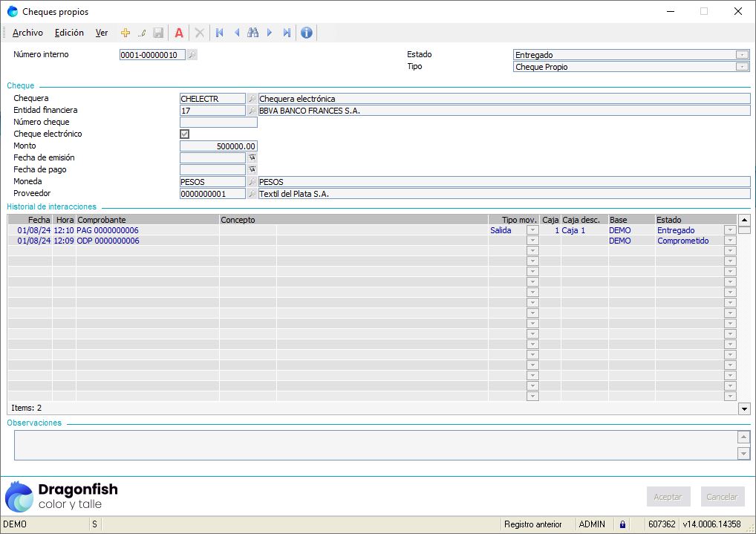The width and height of the screenshot is (756, 534).
Task: Click the blue Information icon
Action: (307, 33)
